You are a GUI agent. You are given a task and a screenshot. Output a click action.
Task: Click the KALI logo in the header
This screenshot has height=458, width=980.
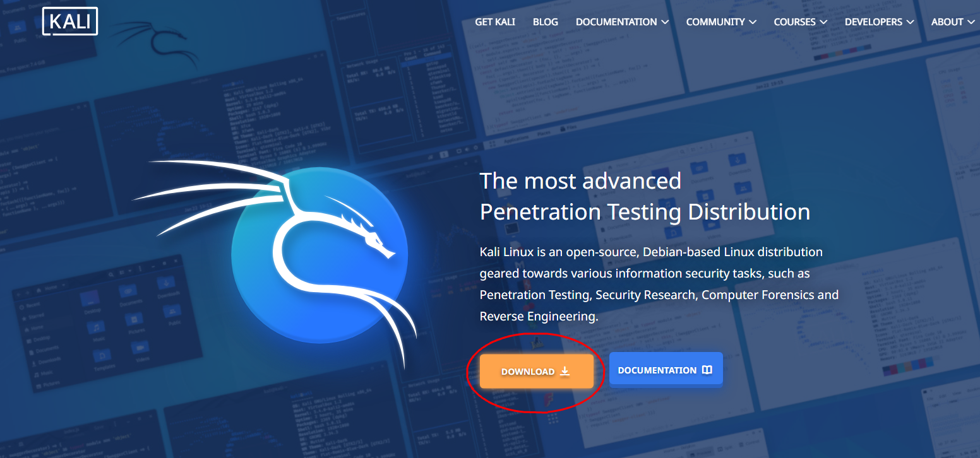pos(70,21)
